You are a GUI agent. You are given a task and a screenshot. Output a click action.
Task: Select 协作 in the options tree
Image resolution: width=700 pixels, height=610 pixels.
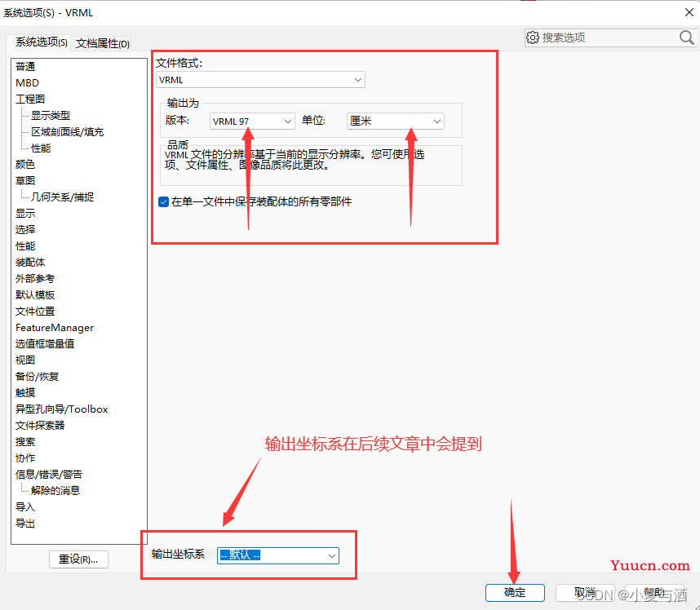click(x=25, y=458)
